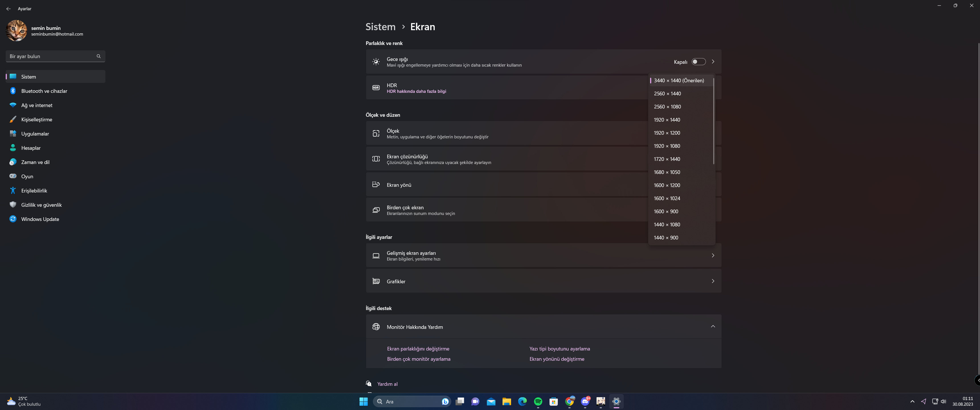Image resolution: width=980 pixels, height=410 pixels.
Task: Choose 1920 × 1080 resolution option
Action: click(x=667, y=146)
